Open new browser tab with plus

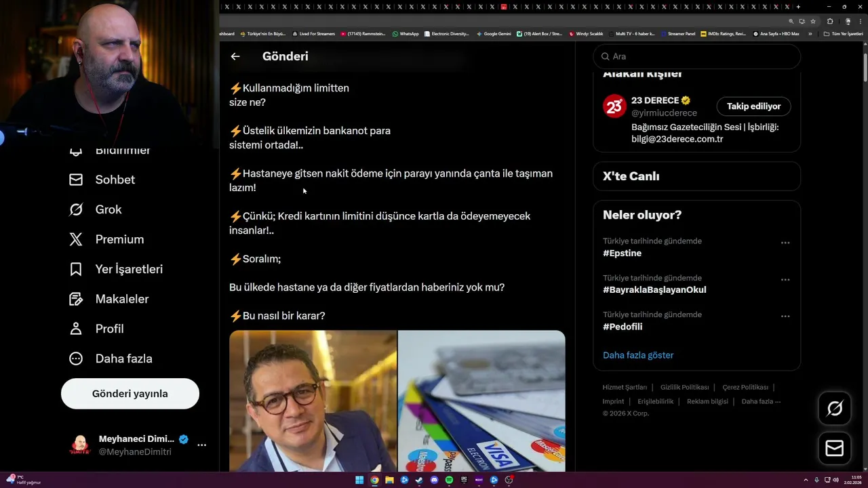[798, 7]
